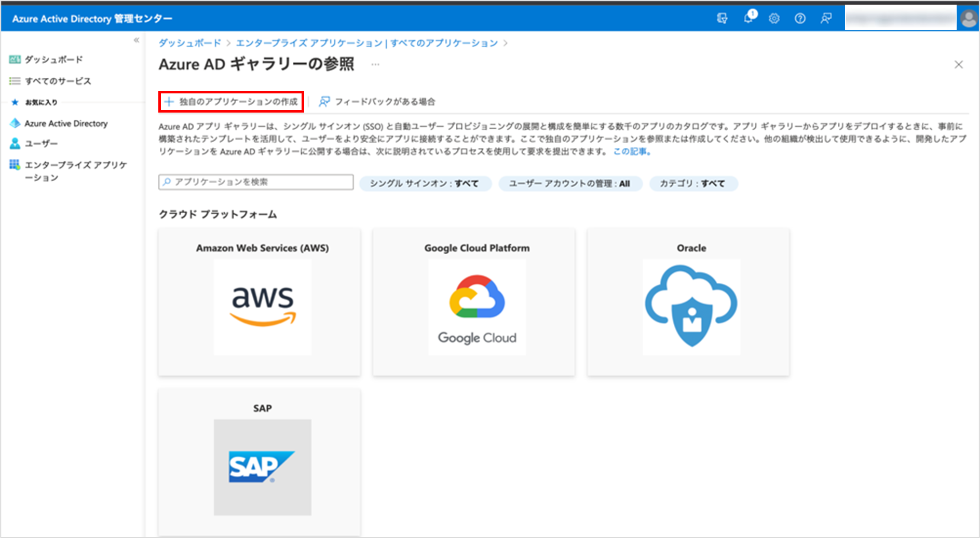Open the notifications bell icon
The height and width of the screenshot is (538, 980).
(749, 18)
